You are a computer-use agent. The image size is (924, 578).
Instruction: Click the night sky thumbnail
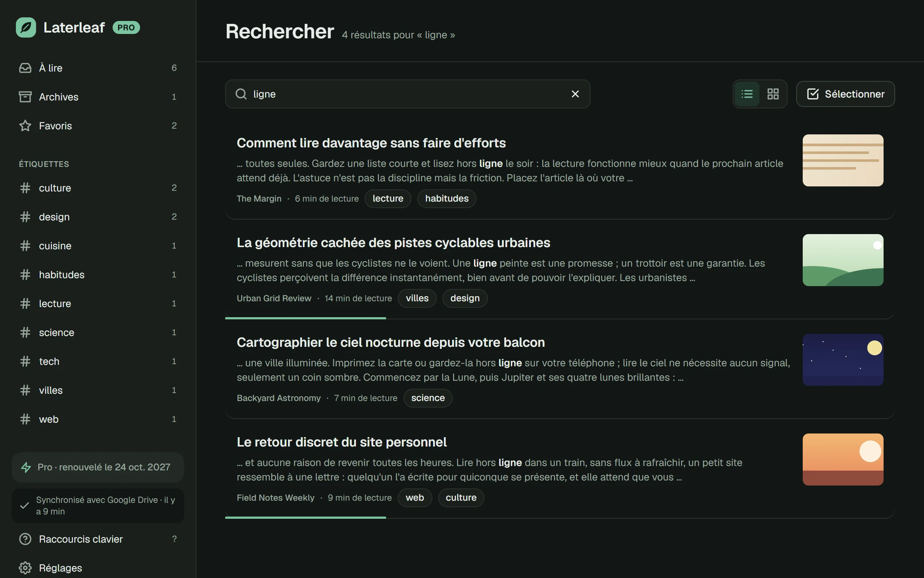(843, 360)
